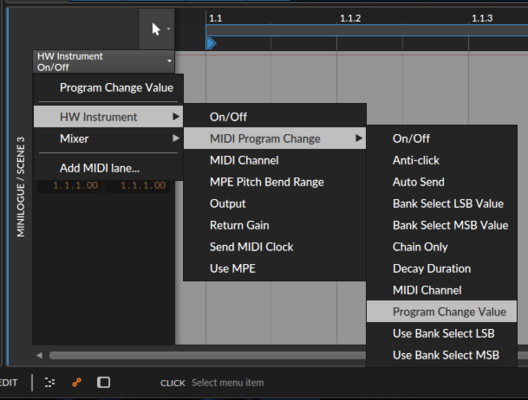Open the HW Instrument On/Off lane selector
The height and width of the screenshot is (400, 528).
(104, 62)
